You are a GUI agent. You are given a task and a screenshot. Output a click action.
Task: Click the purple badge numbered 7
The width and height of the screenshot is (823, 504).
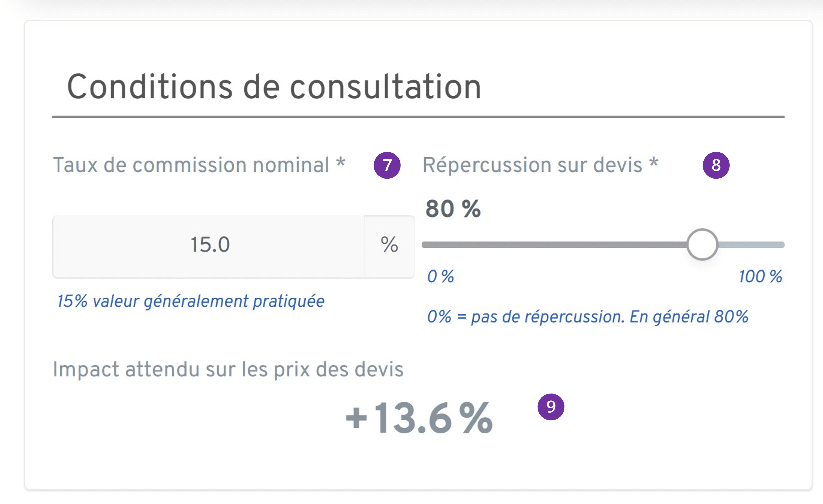point(387,166)
